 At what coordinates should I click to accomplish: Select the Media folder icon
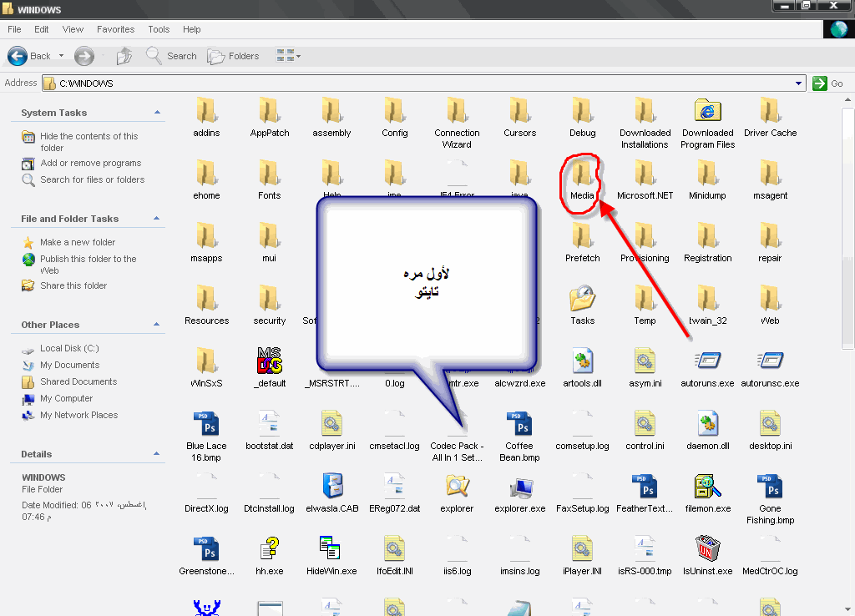point(582,174)
